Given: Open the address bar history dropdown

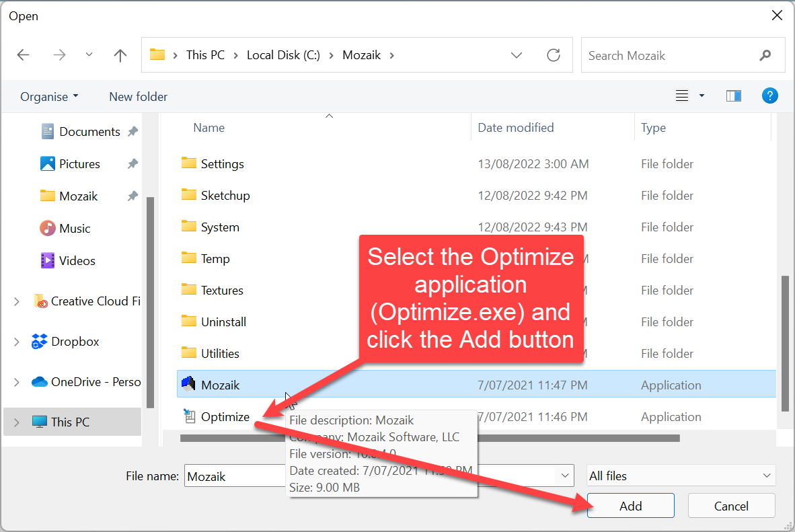Looking at the screenshot, I should click(517, 55).
